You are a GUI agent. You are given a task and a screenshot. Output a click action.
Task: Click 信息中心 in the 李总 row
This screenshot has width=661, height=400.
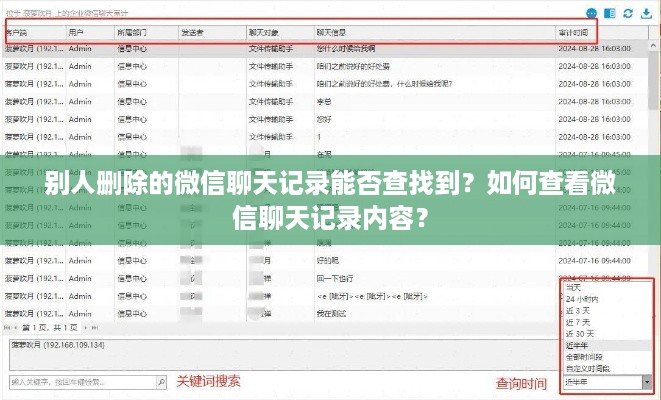point(132,102)
